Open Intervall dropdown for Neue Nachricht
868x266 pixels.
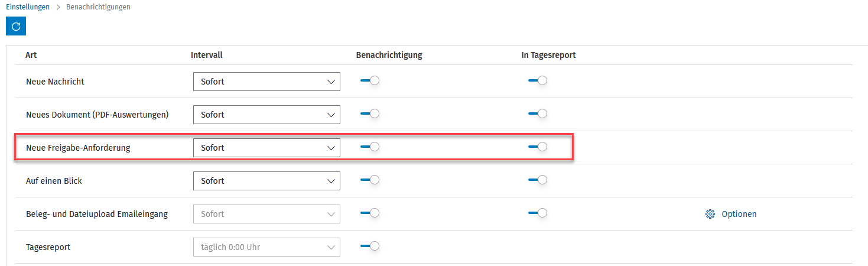tap(266, 82)
